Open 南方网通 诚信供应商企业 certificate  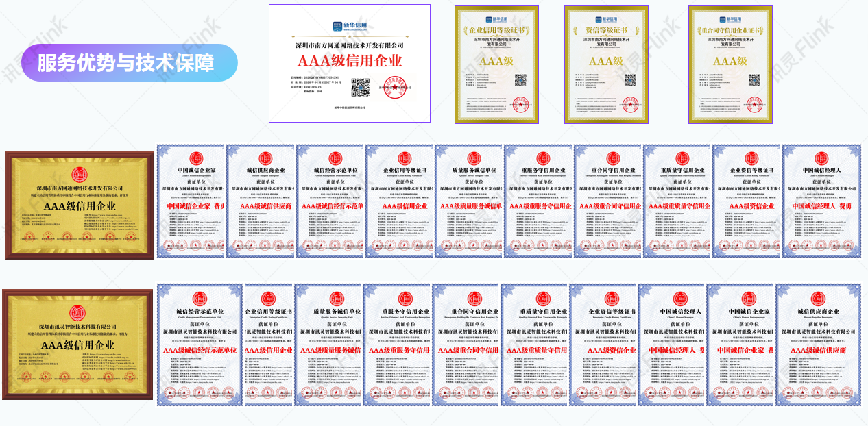tap(260, 201)
